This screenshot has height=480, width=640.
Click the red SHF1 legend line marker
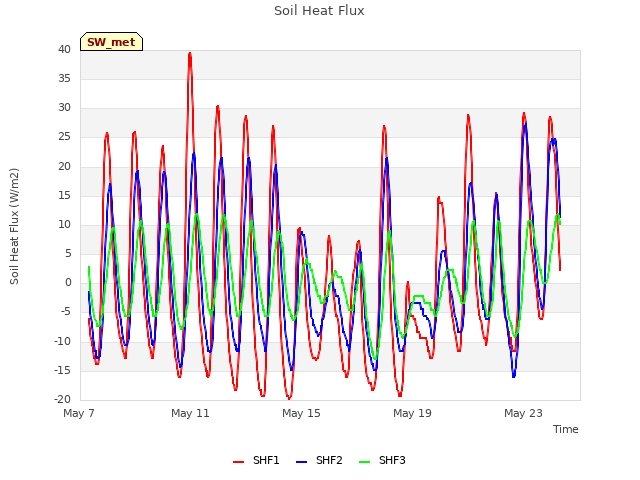238,462
